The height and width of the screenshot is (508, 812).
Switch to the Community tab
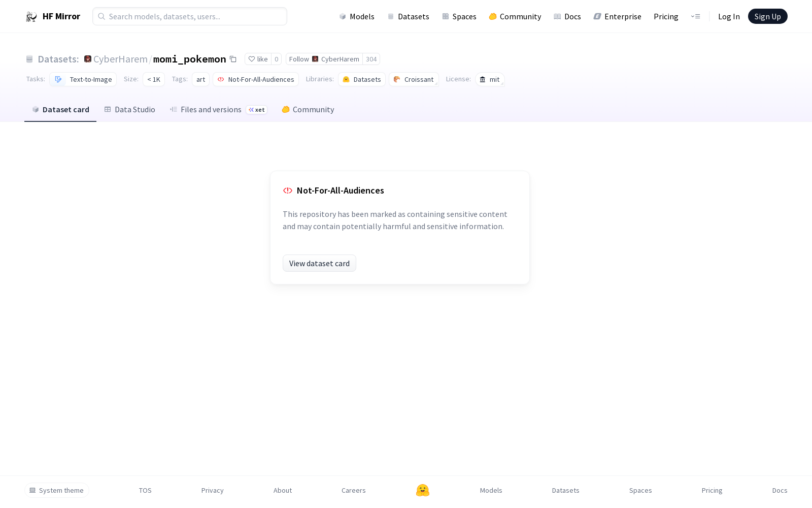click(x=308, y=109)
